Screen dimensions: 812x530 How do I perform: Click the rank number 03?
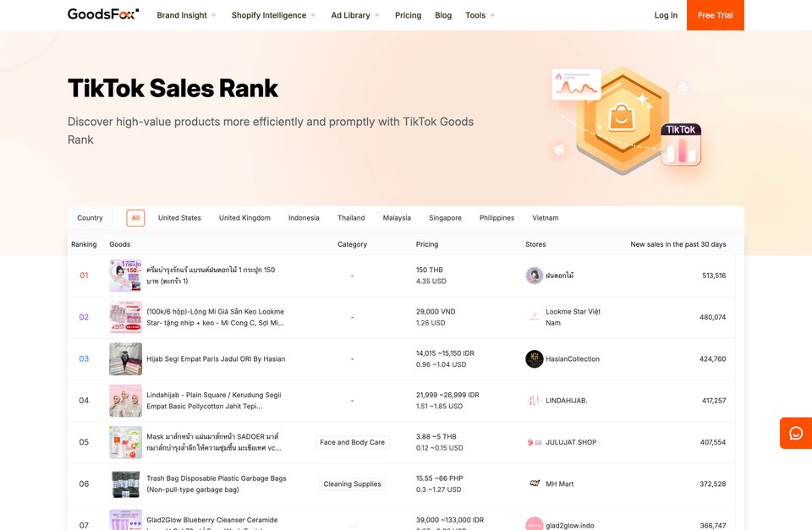coord(84,358)
